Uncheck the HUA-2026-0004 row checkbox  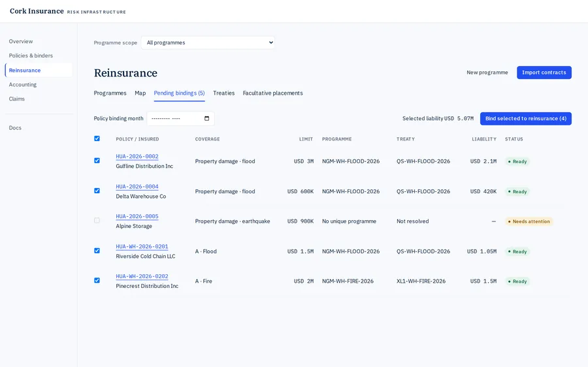[x=97, y=191]
